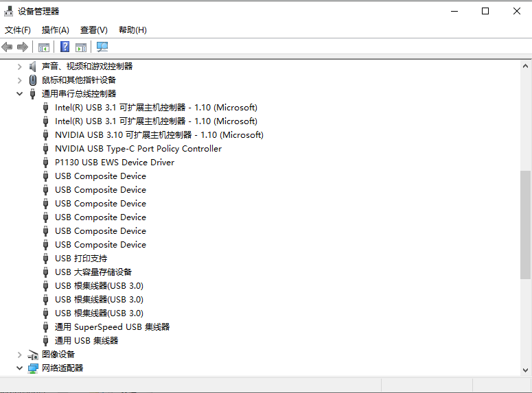Click the Device Manager title bar icon
Screen dimensions: 532x393
click(x=9, y=11)
